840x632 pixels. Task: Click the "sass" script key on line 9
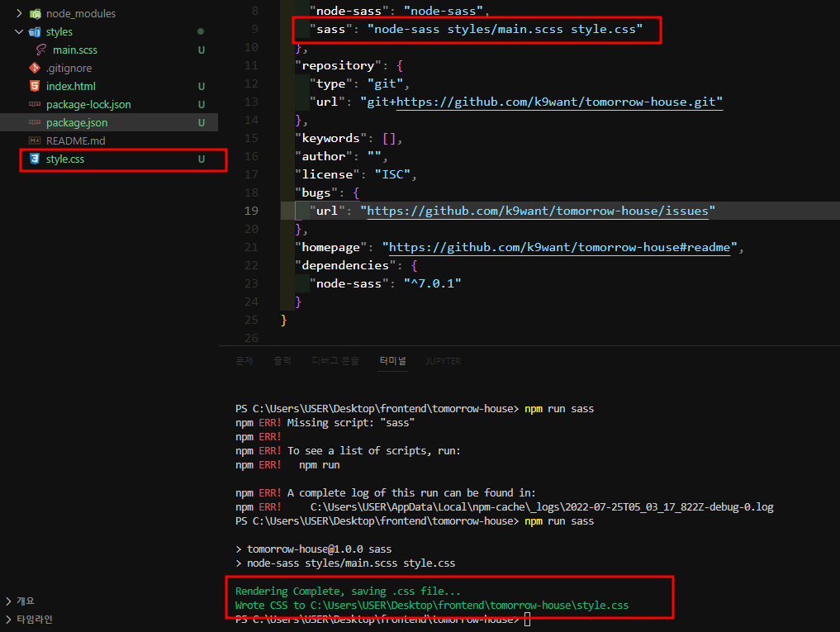(x=330, y=29)
